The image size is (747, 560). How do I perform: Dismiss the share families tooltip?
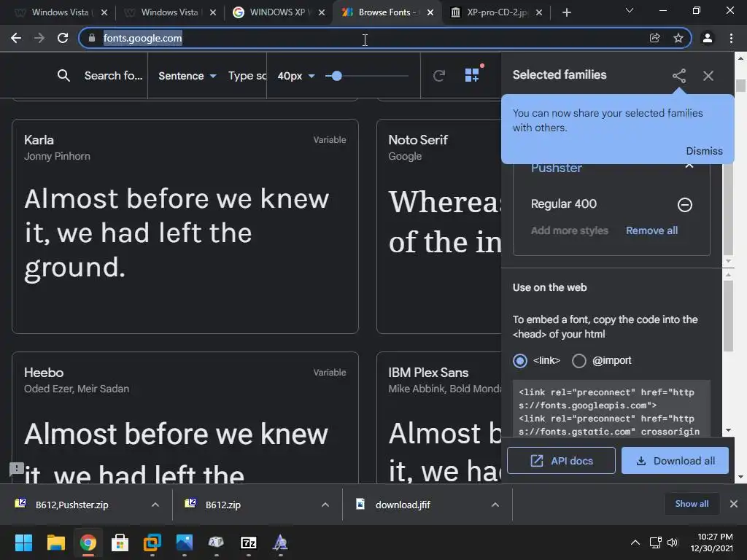point(704,151)
